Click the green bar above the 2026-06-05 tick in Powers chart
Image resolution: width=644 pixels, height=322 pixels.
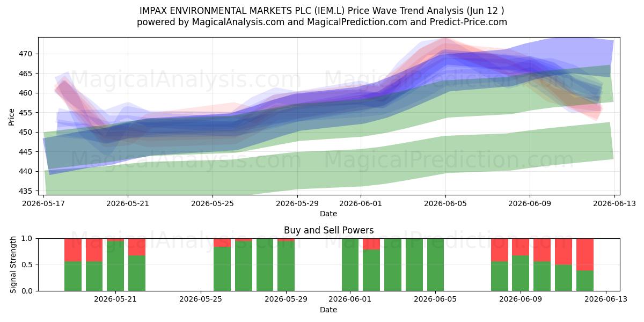(435, 265)
